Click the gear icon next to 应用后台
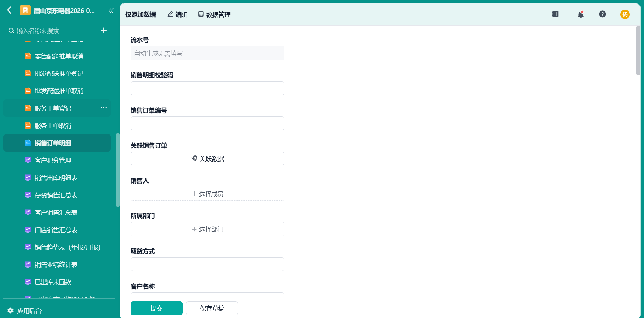 [x=10, y=311]
